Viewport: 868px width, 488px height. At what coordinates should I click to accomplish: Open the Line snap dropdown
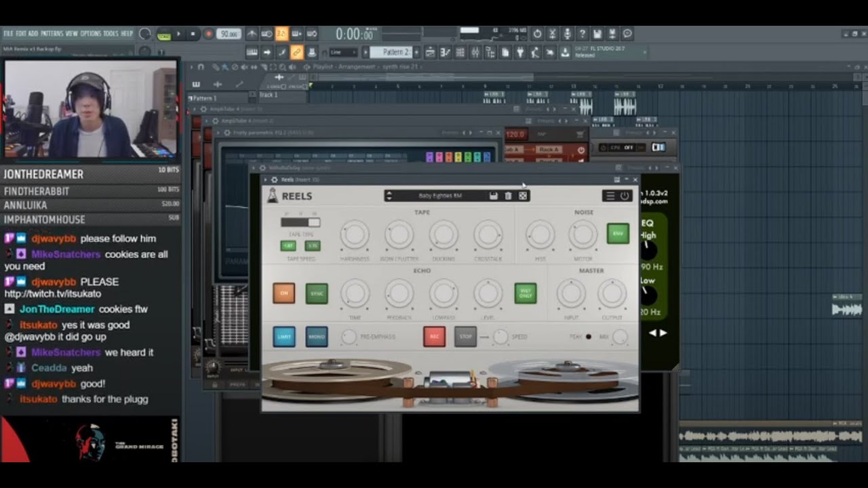click(344, 52)
